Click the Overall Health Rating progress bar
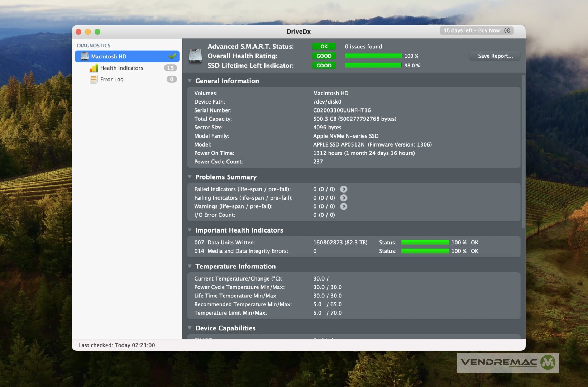Image resolution: width=588 pixels, height=387 pixels. [373, 56]
